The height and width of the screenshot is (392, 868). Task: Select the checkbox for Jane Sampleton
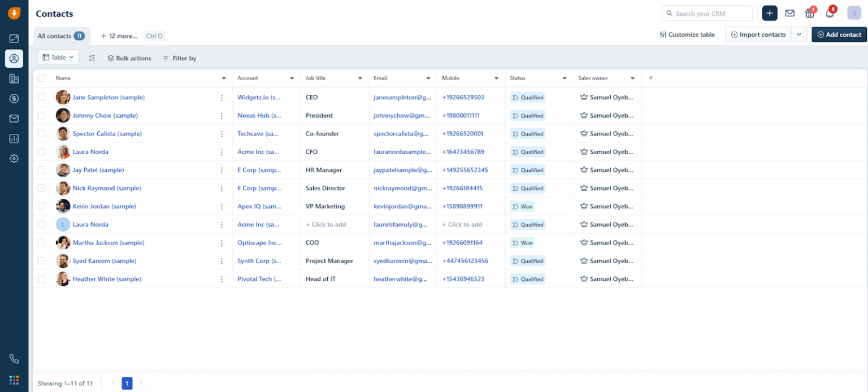pos(41,97)
